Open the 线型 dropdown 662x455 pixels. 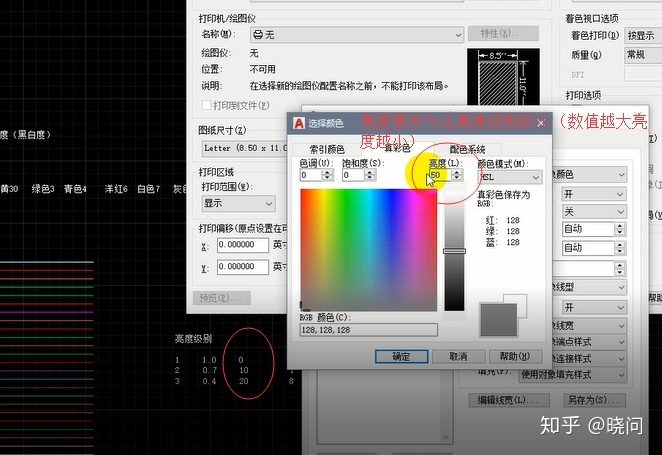(589, 287)
